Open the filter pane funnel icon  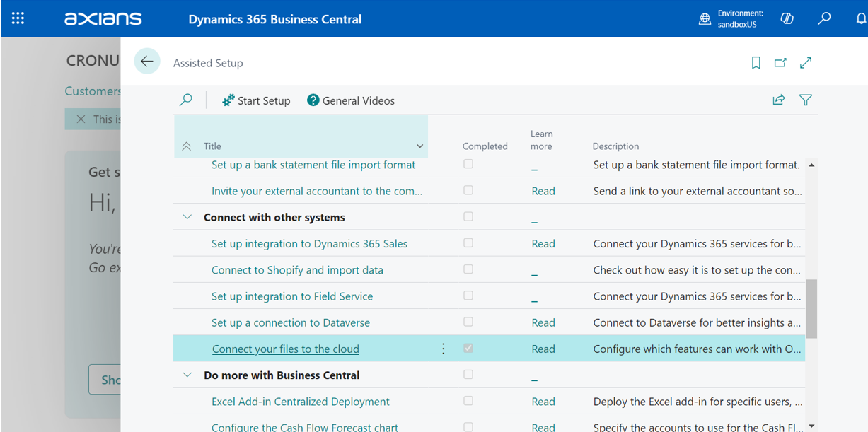tap(805, 100)
